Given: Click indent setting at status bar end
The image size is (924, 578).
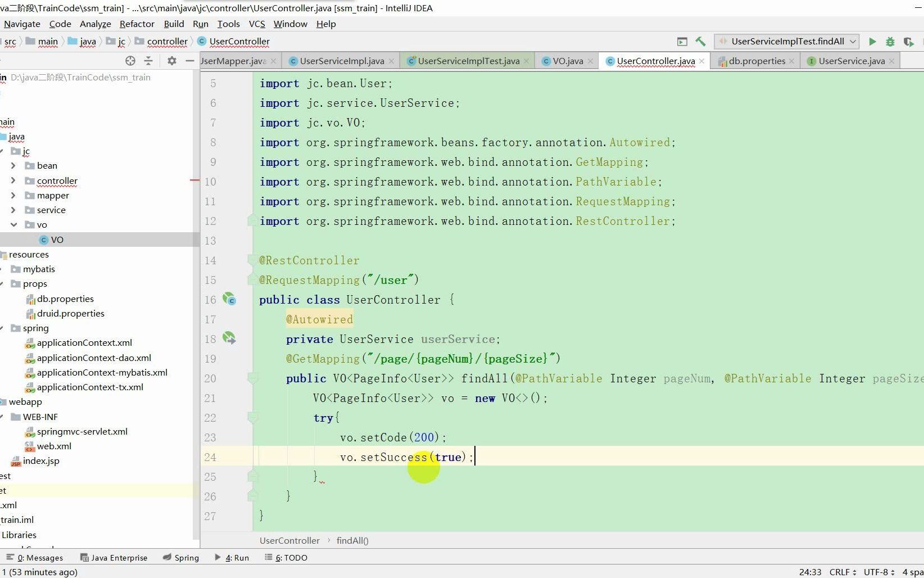Looking at the screenshot, I should (x=913, y=572).
